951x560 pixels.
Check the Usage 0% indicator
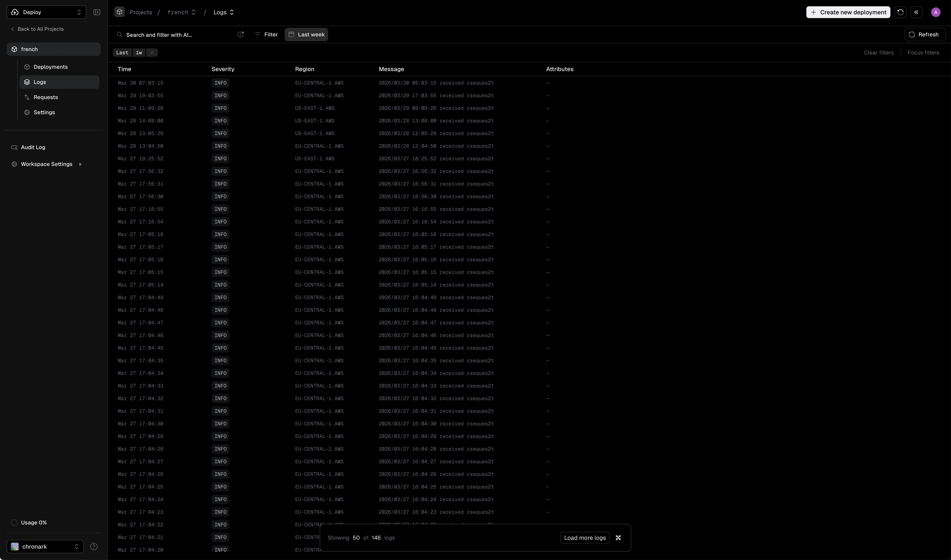[x=29, y=523]
